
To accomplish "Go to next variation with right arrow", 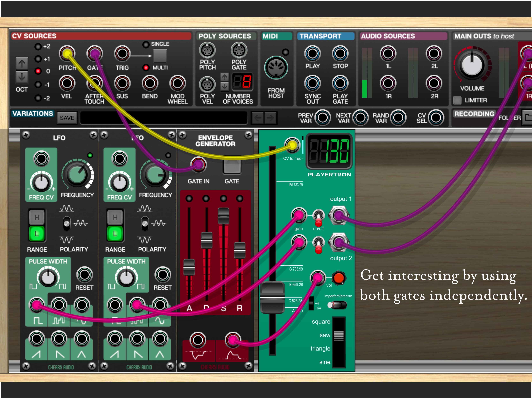I will click(271, 118).
